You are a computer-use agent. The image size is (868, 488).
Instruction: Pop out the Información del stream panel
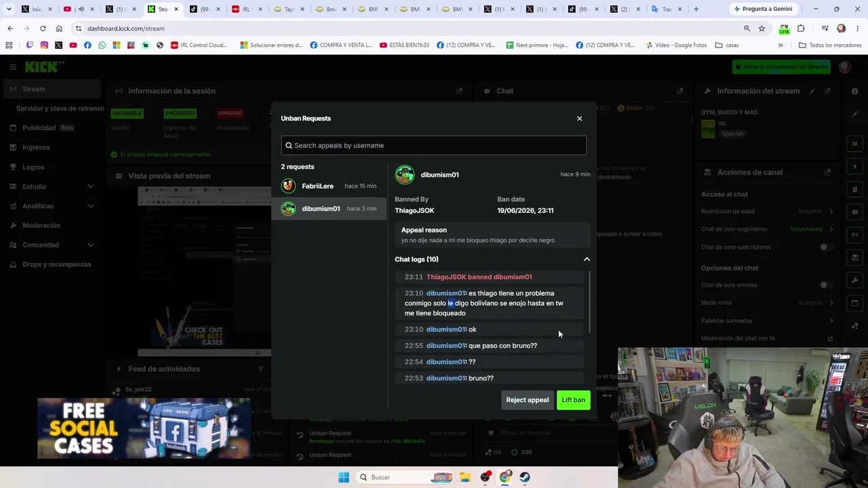pyautogui.click(x=827, y=91)
